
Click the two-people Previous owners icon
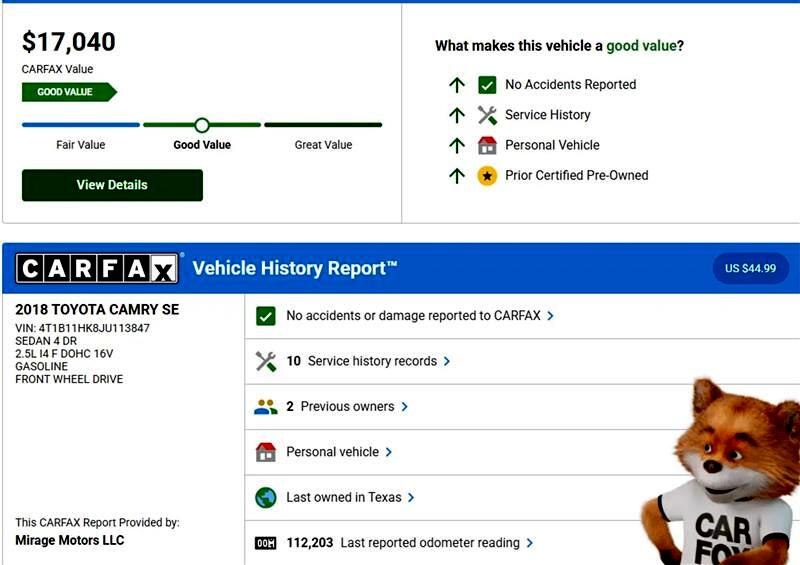click(x=265, y=407)
